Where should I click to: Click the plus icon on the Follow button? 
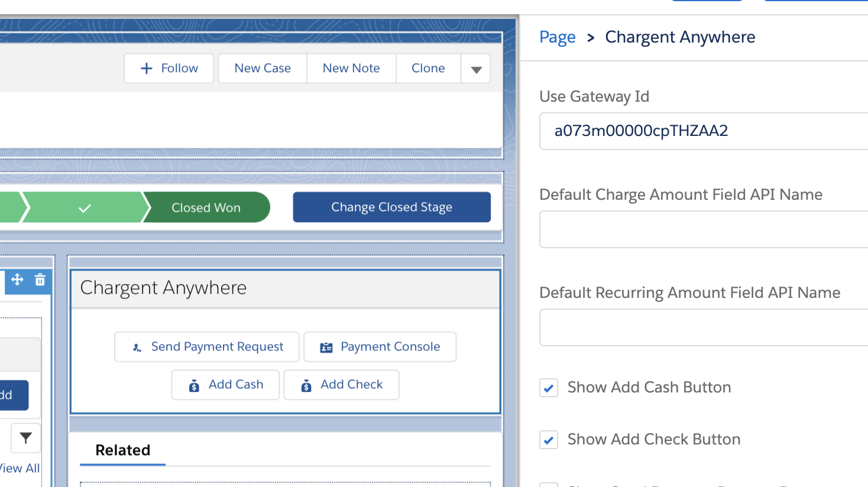(x=145, y=68)
